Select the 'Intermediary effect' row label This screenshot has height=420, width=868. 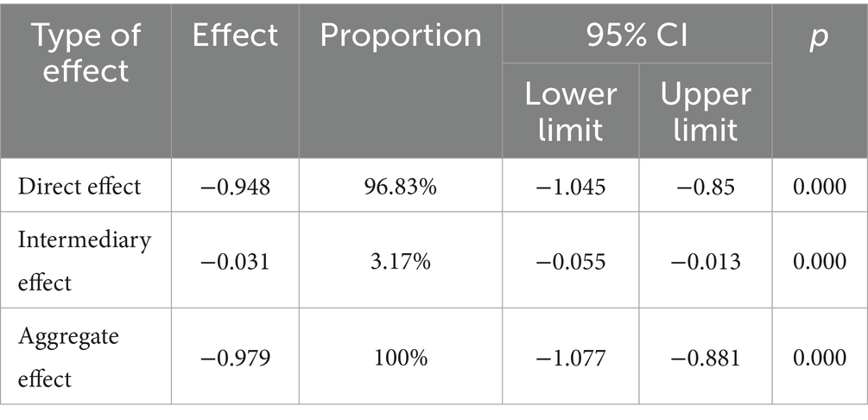84,261
